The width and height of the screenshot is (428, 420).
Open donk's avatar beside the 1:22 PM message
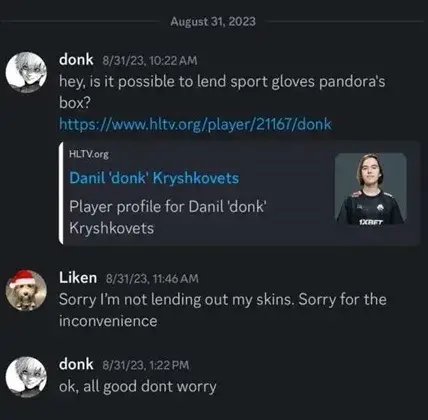pos(26,377)
